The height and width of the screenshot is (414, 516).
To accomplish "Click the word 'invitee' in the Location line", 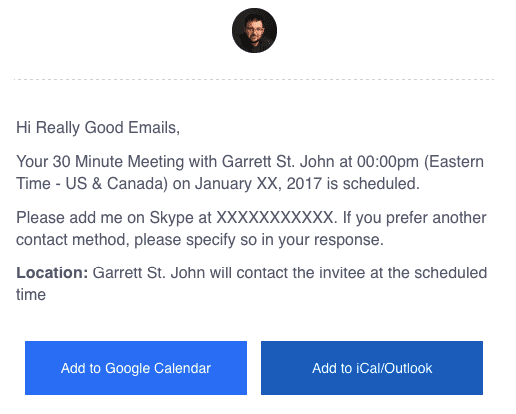I will [x=342, y=273].
